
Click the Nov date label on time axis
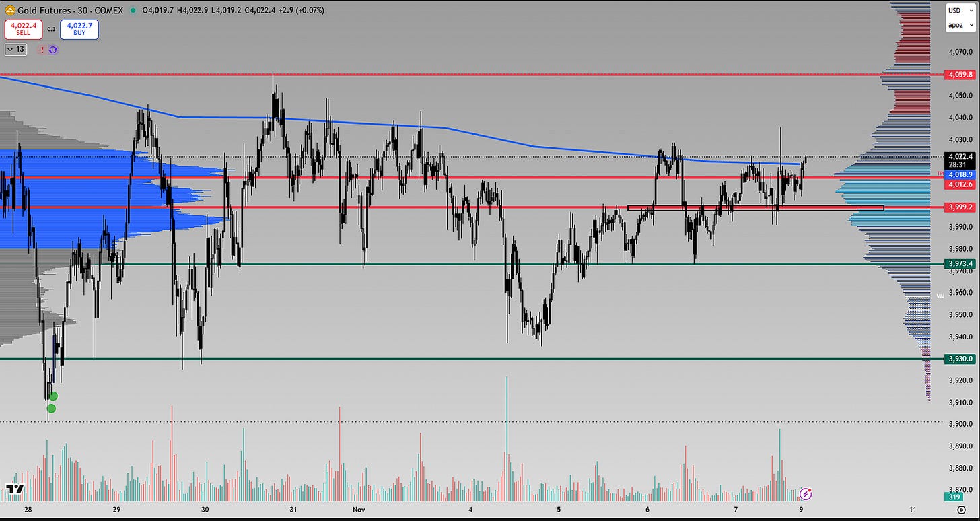(358, 510)
